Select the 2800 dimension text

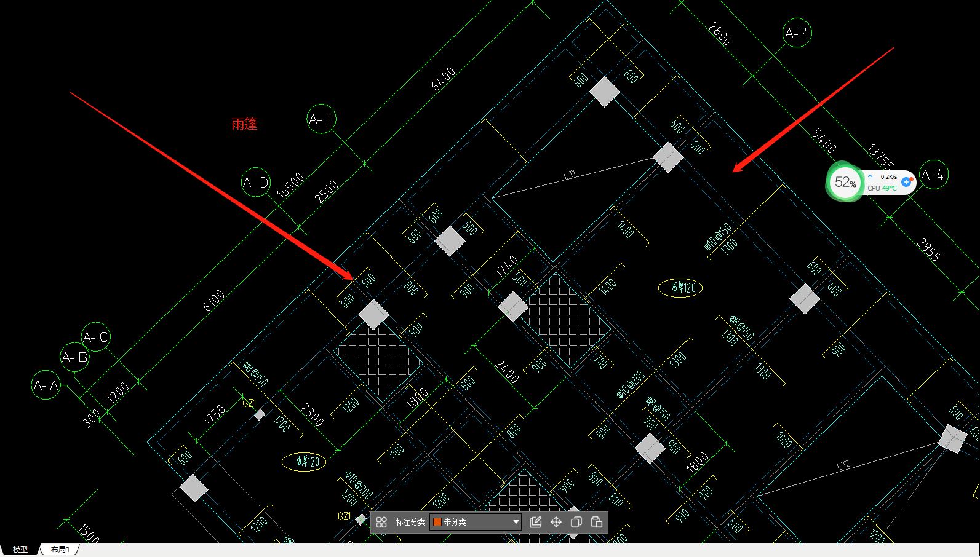720,34
